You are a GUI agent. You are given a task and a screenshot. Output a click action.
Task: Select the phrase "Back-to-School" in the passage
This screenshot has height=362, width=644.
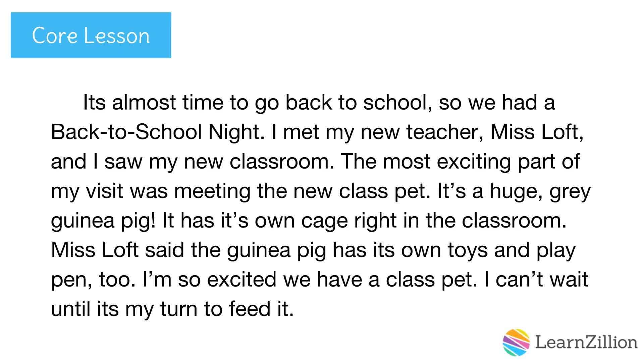(x=126, y=132)
